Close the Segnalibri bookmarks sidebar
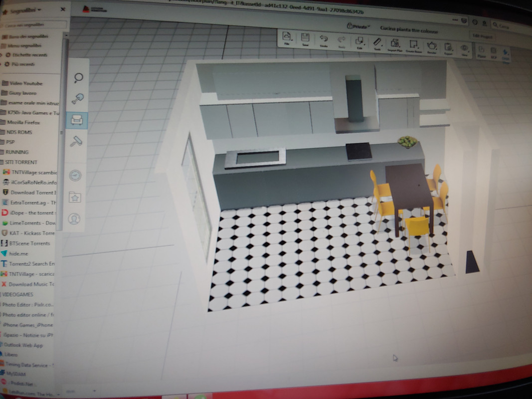The height and width of the screenshot is (399, 532). coord(63,9)
